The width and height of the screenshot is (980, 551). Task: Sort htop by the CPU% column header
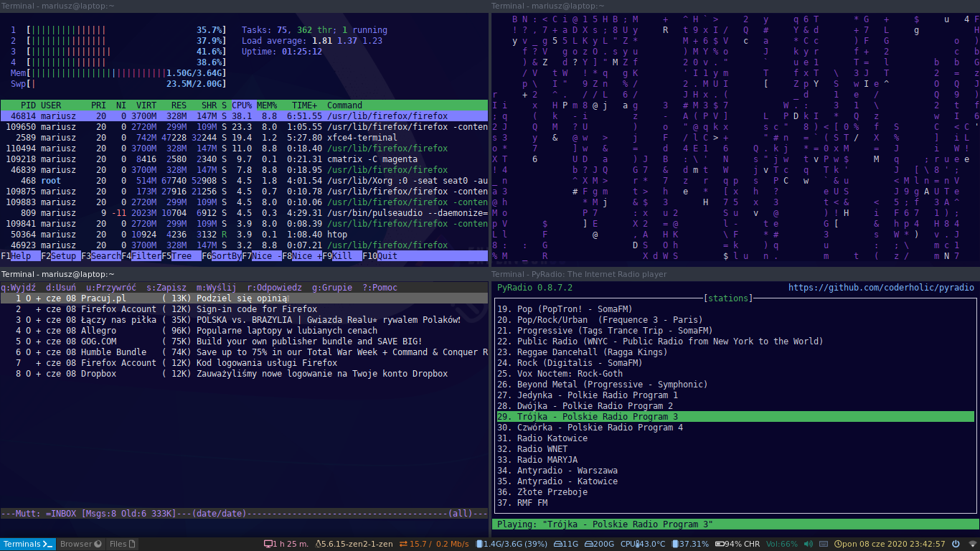pyautogui.click(x=242, y=105)
